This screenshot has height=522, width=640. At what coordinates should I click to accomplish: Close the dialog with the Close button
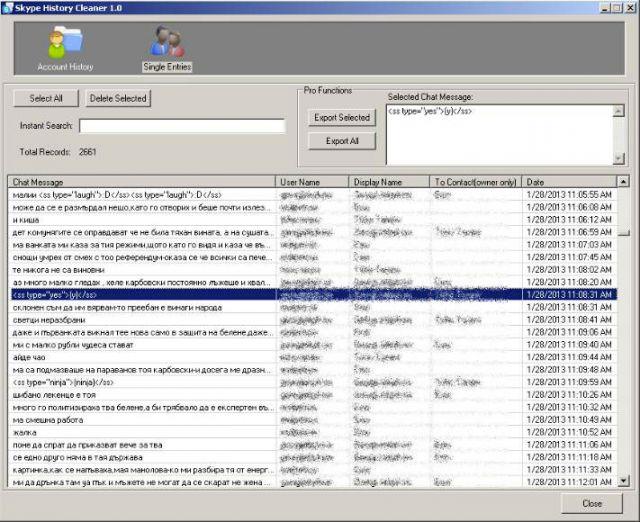click(592, 503)
